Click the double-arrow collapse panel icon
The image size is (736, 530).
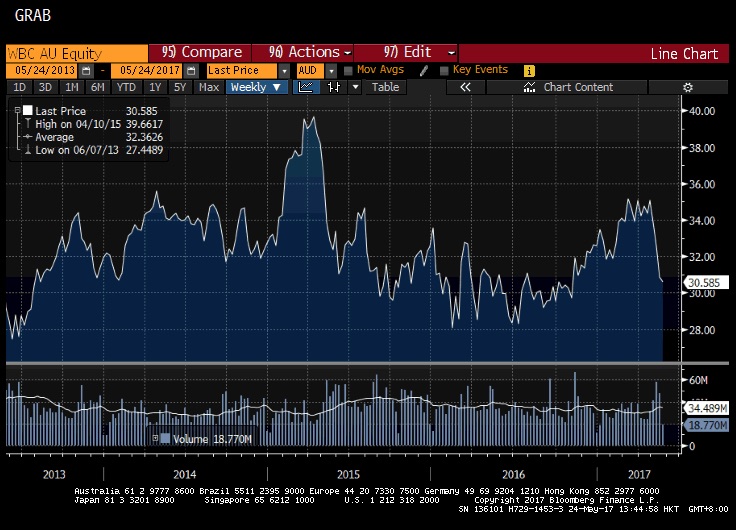[x=465, y=87]
